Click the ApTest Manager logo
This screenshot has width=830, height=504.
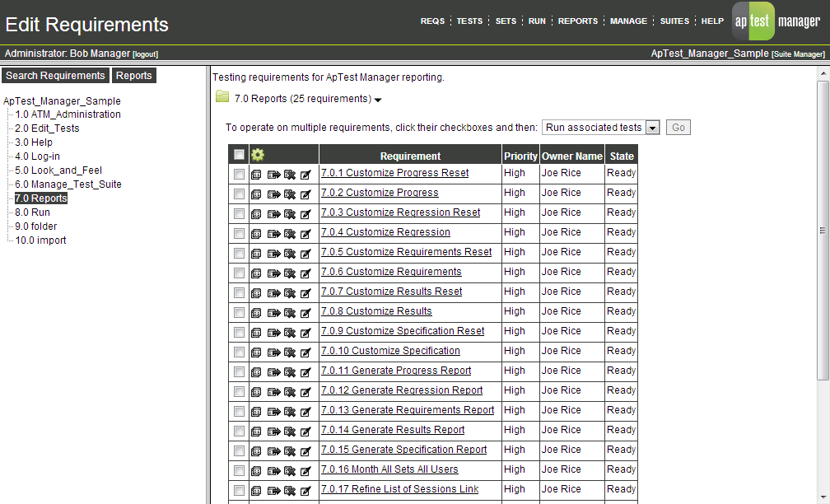777,21
